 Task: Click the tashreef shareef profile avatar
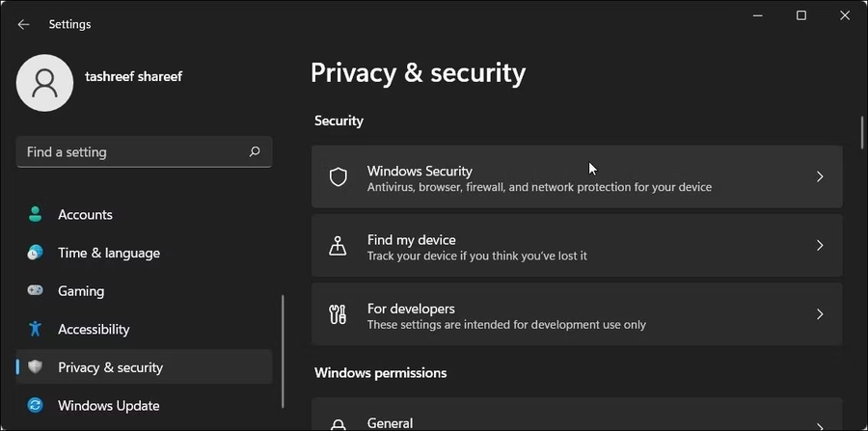pyautogui.click(x=44, y=83)
